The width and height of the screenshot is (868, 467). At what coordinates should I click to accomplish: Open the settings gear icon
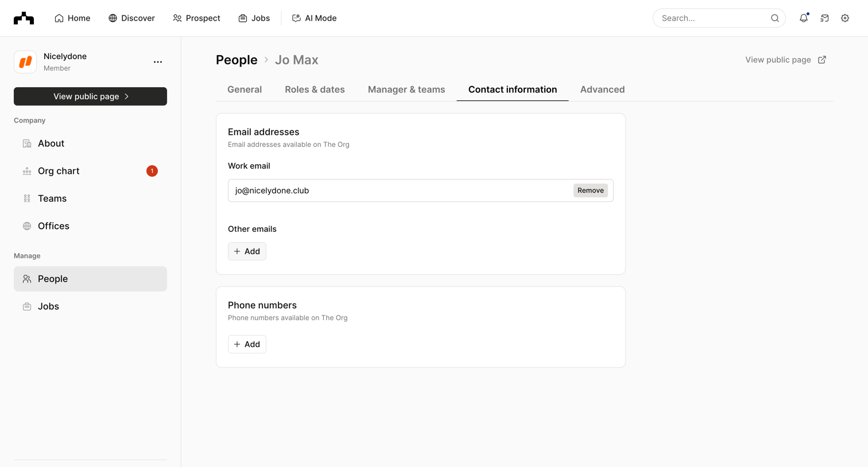click(x=845, y=18)
